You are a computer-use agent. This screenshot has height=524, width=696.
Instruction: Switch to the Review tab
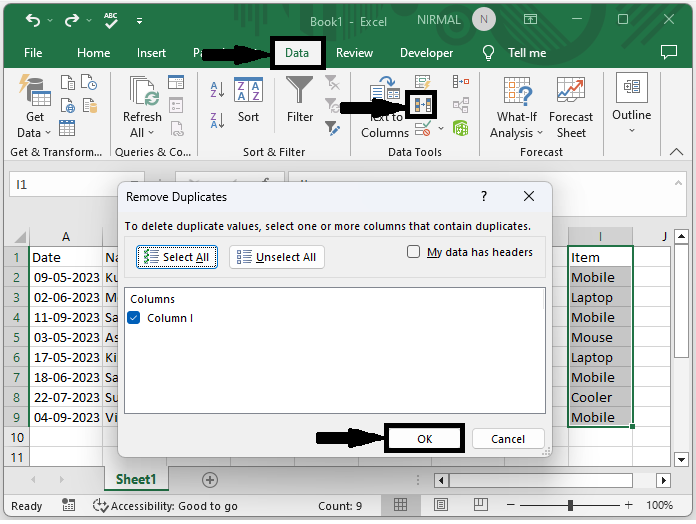354,53
